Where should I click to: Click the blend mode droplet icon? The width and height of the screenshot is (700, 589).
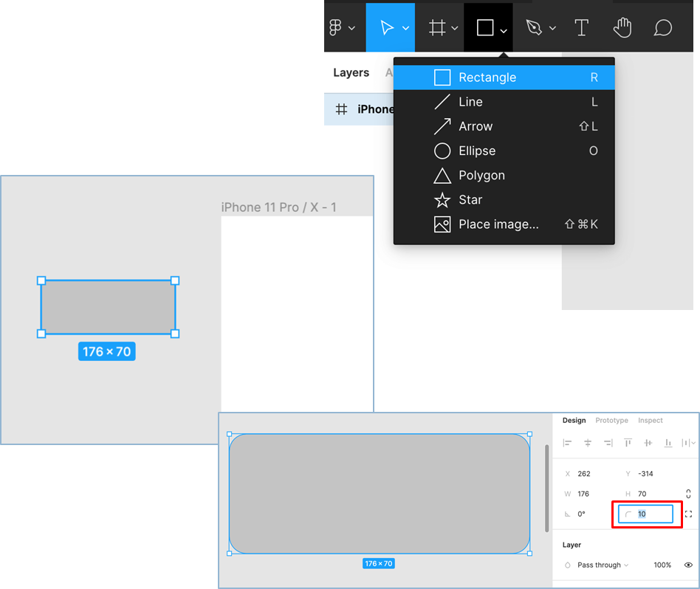567,565
